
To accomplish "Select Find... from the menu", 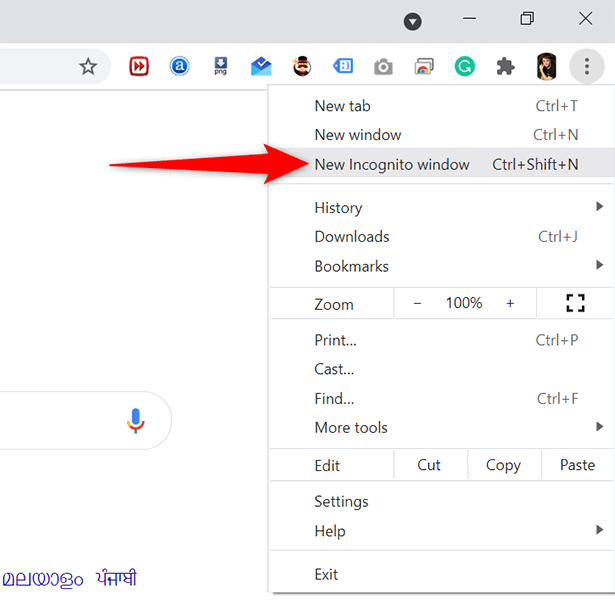I will 442,398.
